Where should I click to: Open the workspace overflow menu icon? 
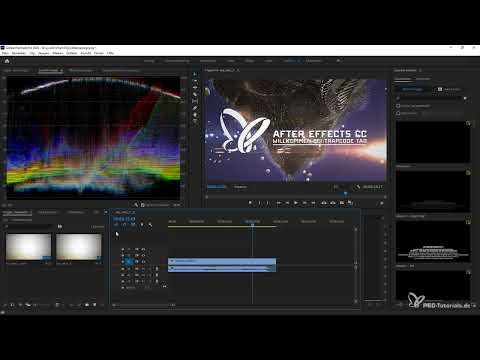click(x=338, y=61)
